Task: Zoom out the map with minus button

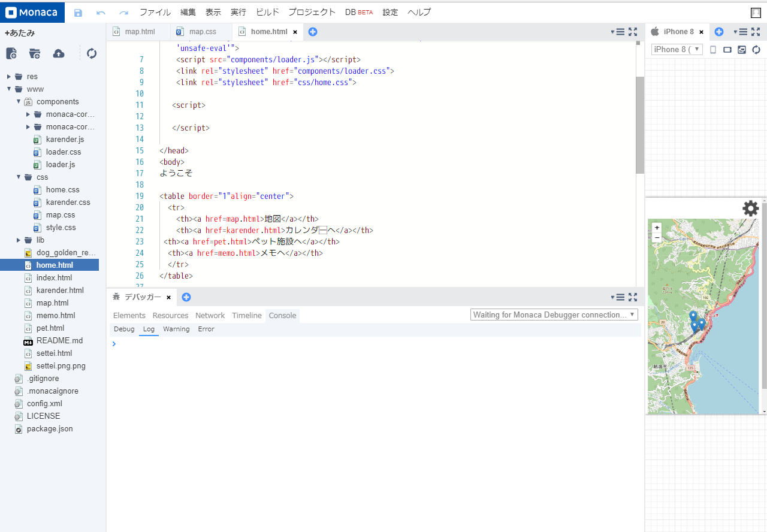Action: click(x=657, y=237)
